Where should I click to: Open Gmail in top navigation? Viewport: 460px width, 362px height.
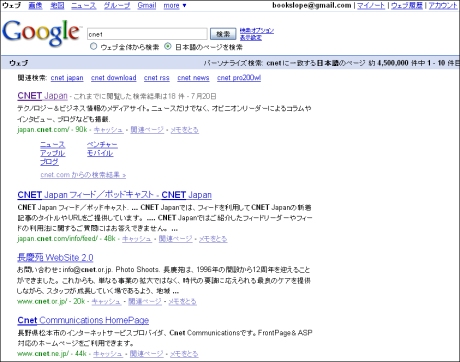tap(147, 5)
